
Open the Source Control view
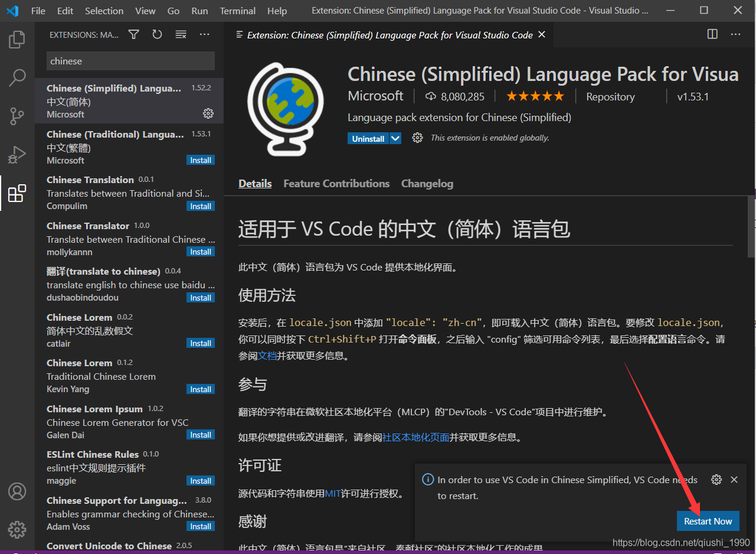(17, 116)
